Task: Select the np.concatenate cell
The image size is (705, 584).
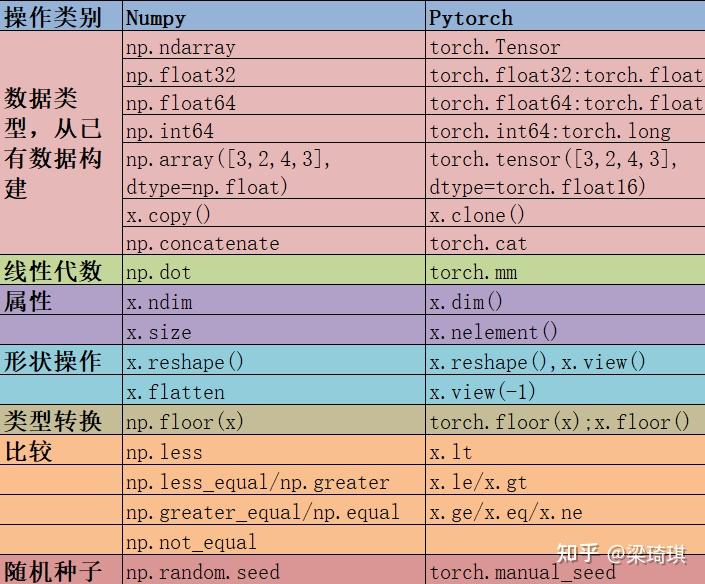Action: [274, 241]
